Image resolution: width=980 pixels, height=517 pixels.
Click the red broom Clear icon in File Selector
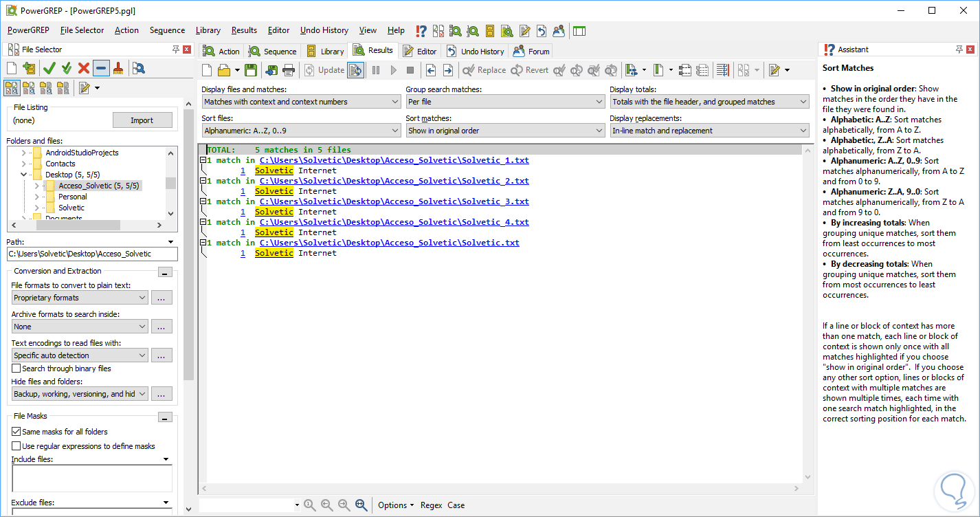[x=118, y=68]
